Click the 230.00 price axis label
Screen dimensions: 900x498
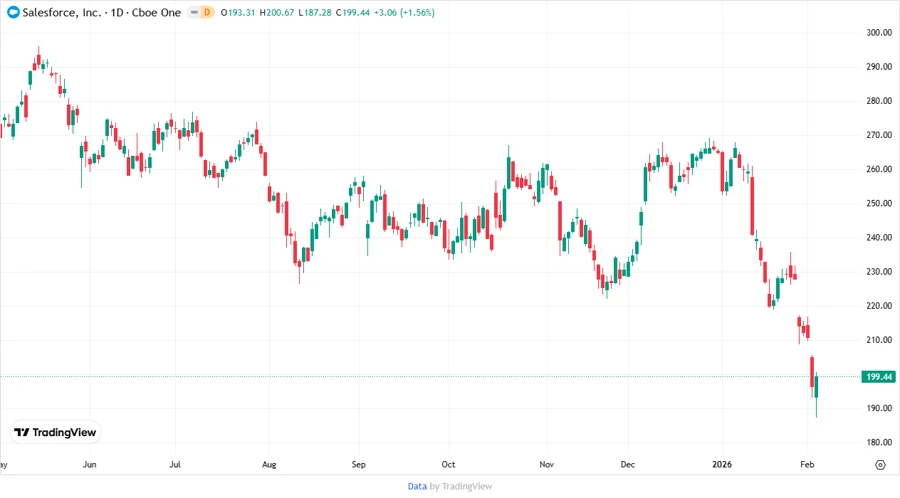point(879,271)
